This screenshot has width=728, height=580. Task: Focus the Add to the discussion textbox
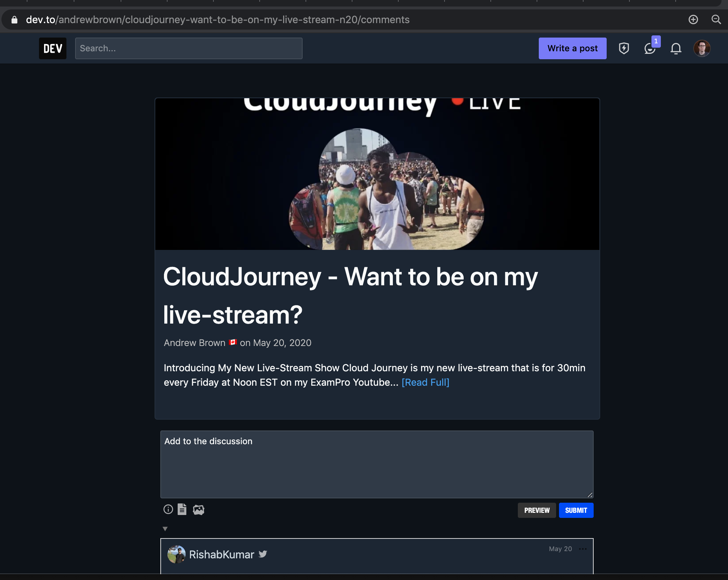pos(377,464)
